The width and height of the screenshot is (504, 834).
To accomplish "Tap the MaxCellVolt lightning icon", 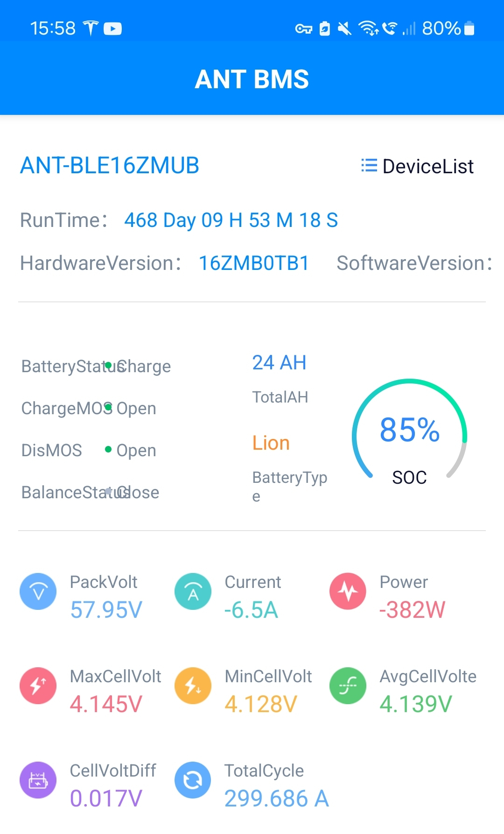I will point(38,686).
